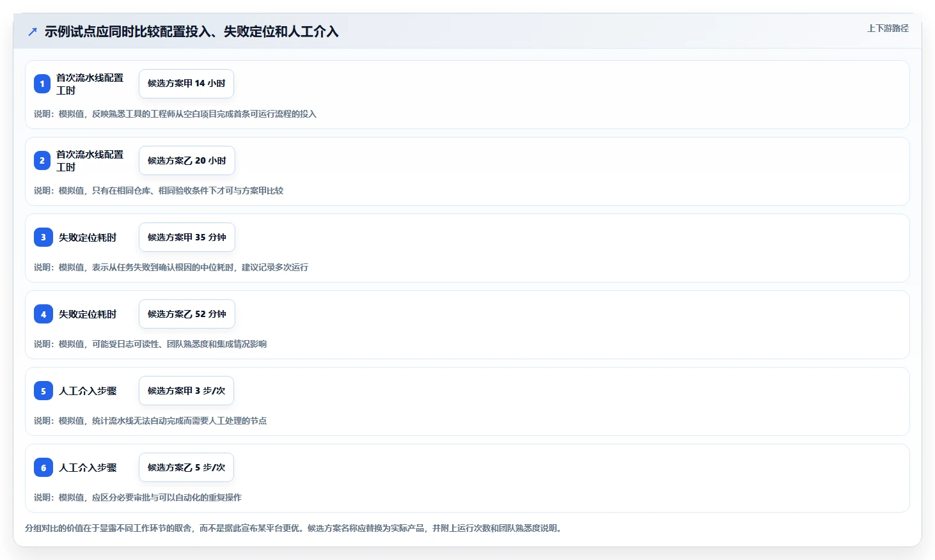Click the note about 熟悉工具的工程师从空白项目
This screenshot has height=560, width=935.
click(175, 114)
